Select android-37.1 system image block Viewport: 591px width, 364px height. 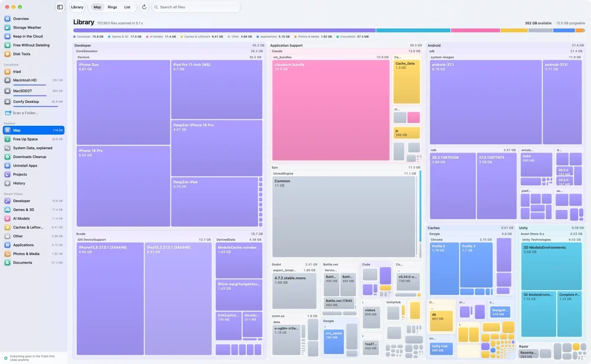pyautogui.click(x=485, y=102)
